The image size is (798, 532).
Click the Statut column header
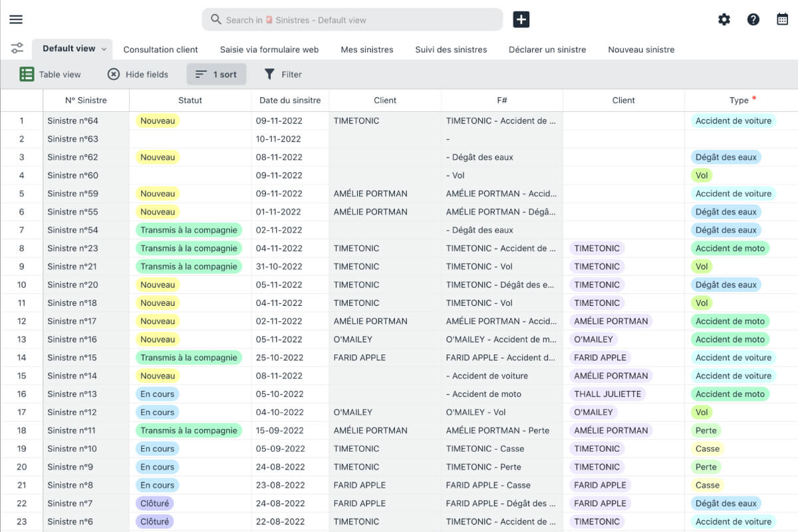pos(190,100)
